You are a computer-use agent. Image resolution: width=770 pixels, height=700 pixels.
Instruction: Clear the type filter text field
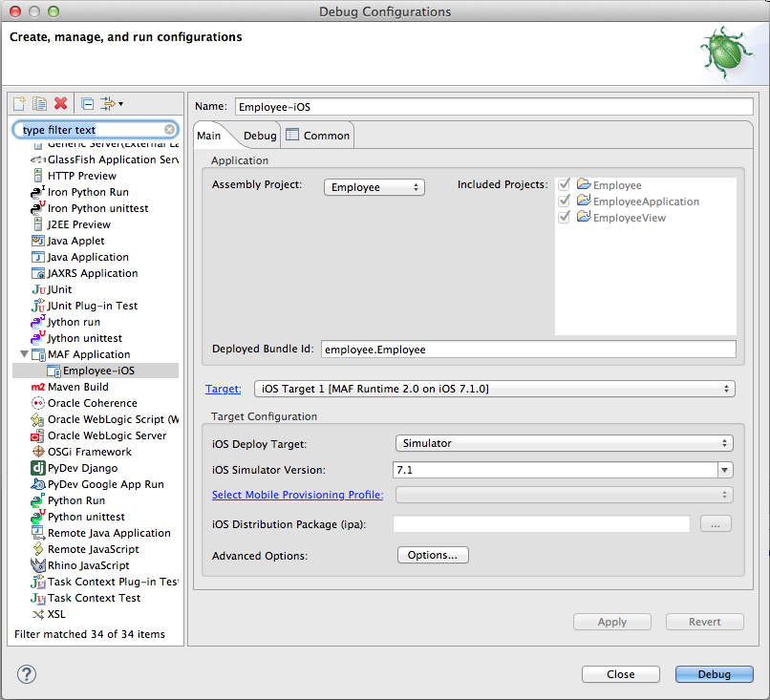(169, 130)
